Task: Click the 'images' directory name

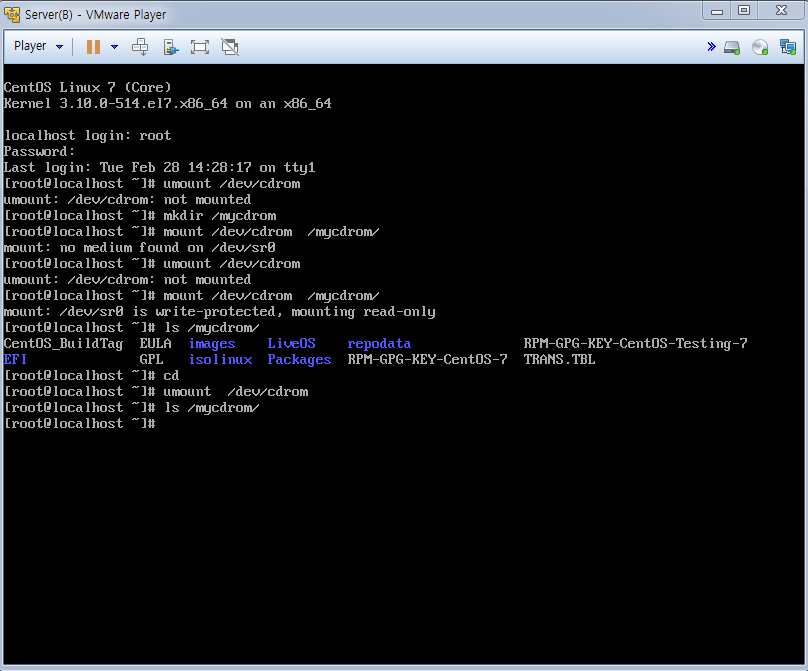Action: pyautogui.click(x=212, y=344)
